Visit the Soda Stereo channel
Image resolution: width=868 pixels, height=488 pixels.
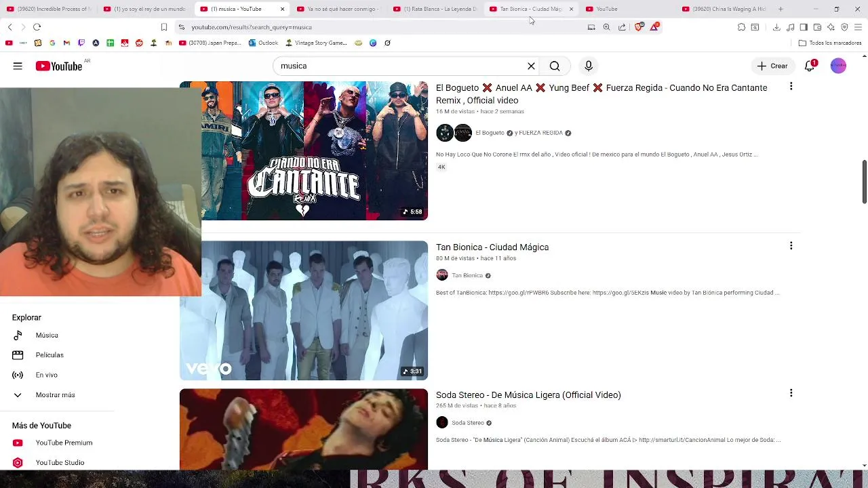pyautogui.click(x=468, y=423)
